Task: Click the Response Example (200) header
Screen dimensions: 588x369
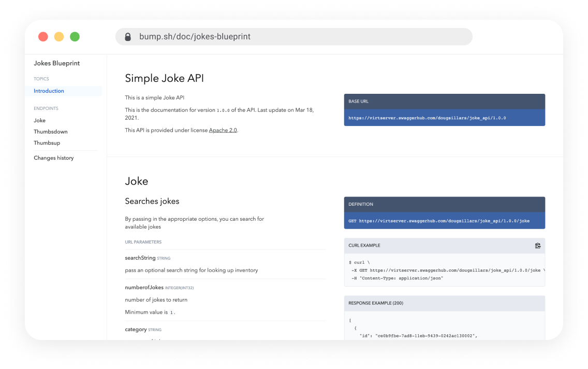Action: pyautogui.click(x=376, y=303)
